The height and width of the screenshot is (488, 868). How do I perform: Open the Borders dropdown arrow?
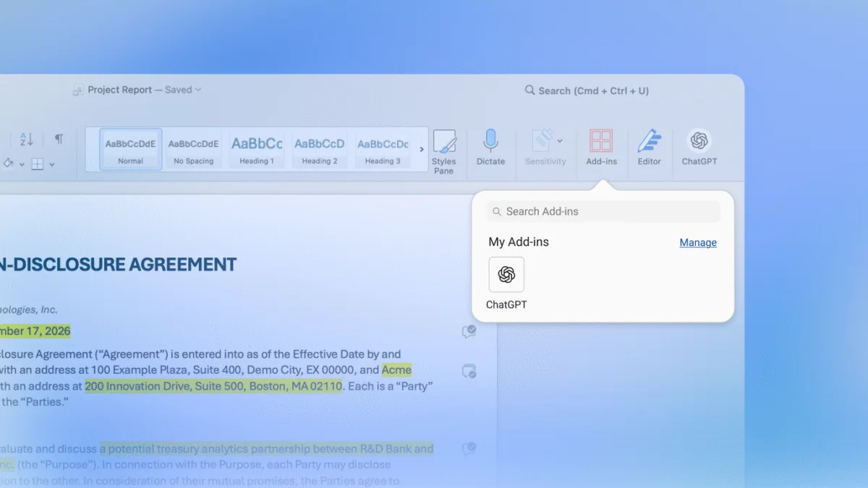click(x=53, y=165)
